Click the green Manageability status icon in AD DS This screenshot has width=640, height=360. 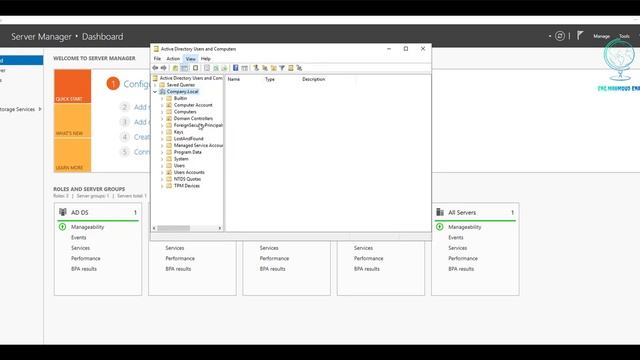62,227
